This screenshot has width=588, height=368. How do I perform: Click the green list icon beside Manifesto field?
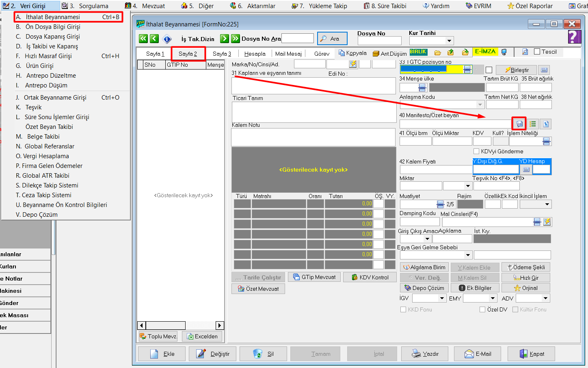(533, 124)
